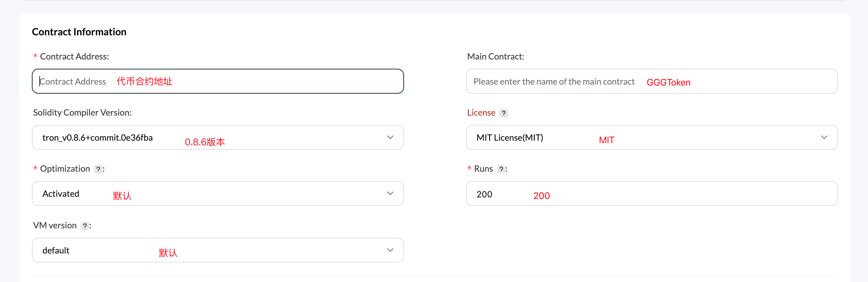Click the Optimization field chevron arrow
The image size is (868, 282).
coord(390,193)
